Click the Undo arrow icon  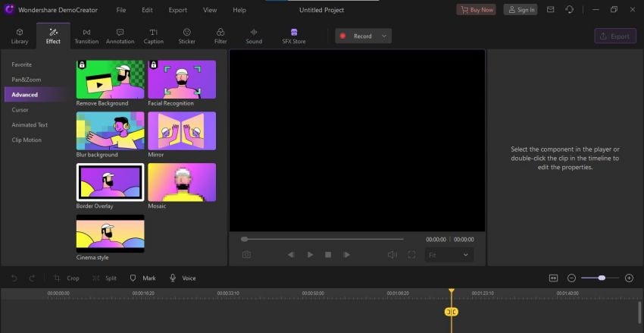click(x=14, y=278)
